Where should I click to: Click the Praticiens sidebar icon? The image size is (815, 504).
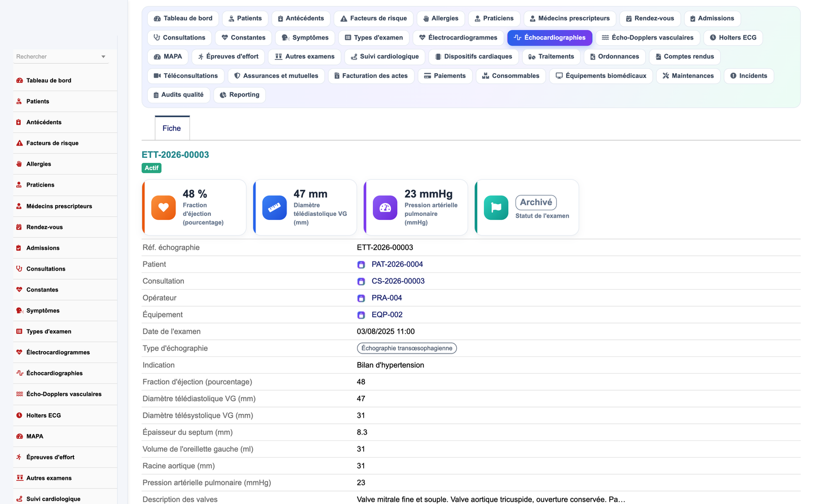(19, 185)
